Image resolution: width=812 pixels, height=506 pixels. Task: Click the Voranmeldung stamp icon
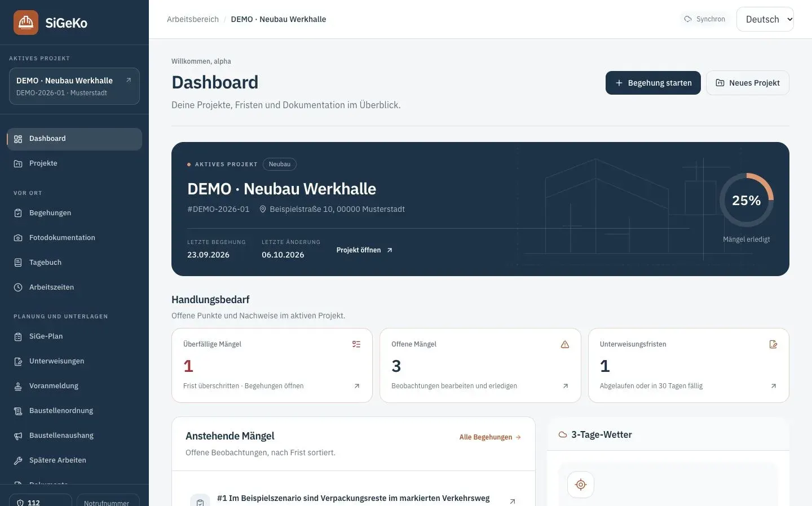tap(18, 386)
